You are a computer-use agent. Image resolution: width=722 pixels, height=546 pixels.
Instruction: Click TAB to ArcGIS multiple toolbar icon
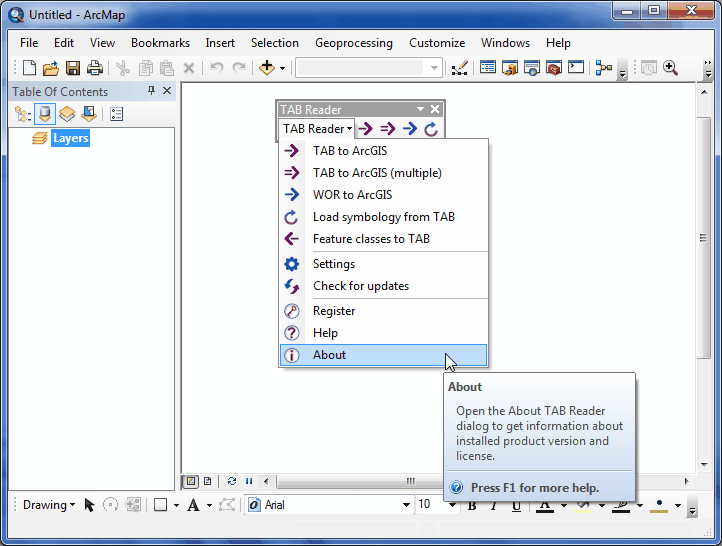point(387,129)
